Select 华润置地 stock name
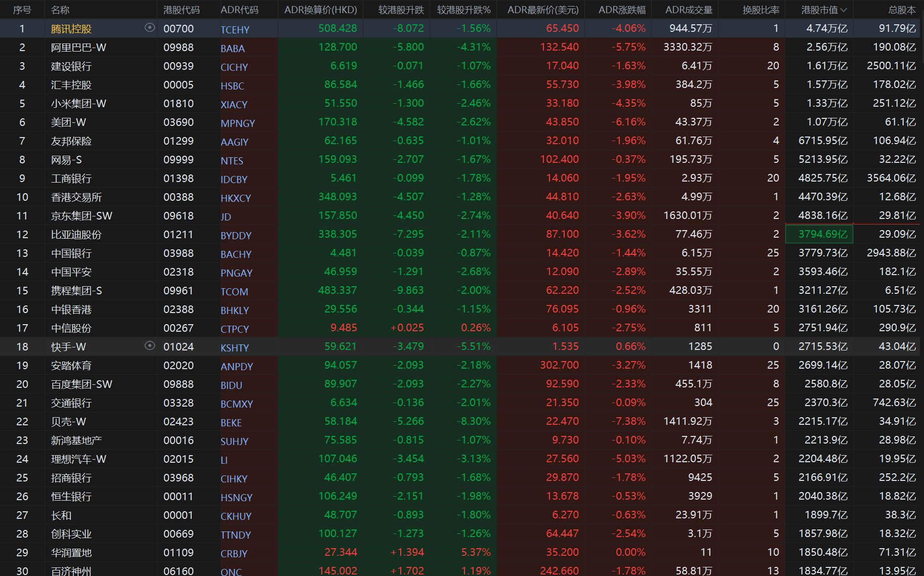Screen dimensions: 924x576 click(x=71, y=553)
